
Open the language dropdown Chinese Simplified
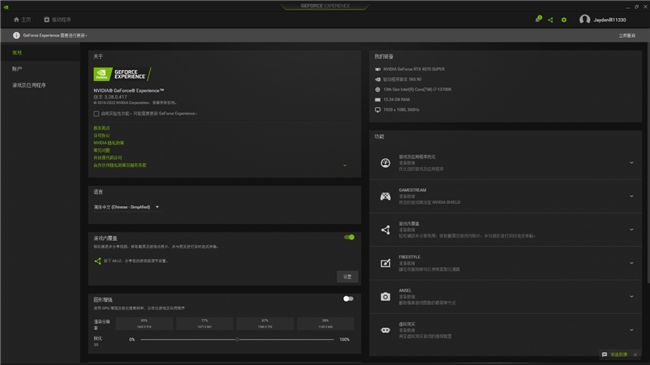[x=126, y=207]
